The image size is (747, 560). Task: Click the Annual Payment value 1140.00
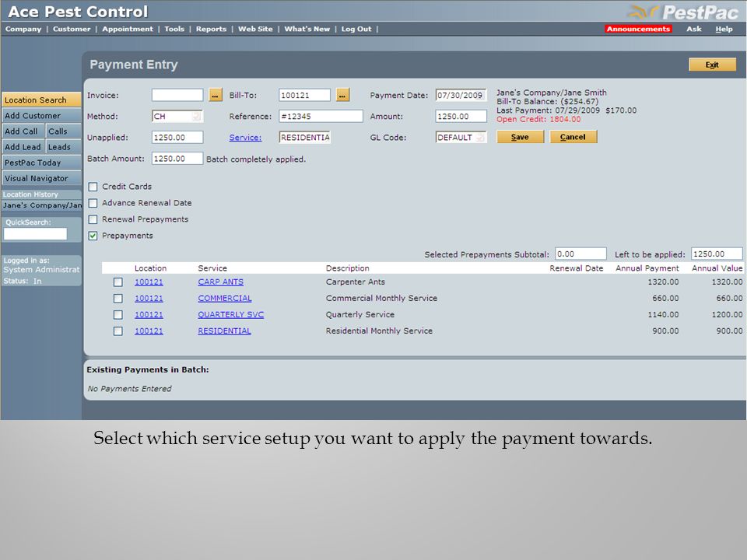[x=663, y=314]
